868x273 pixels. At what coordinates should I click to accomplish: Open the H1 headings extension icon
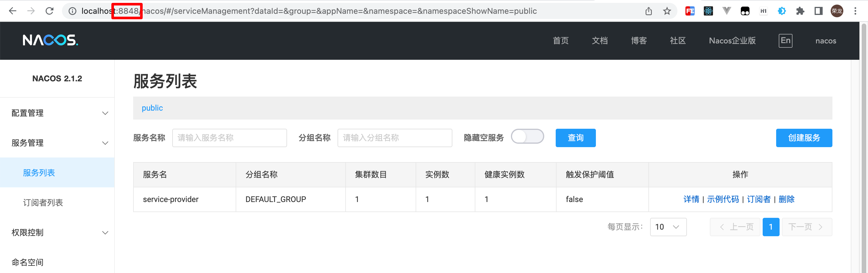click(763, 11)
